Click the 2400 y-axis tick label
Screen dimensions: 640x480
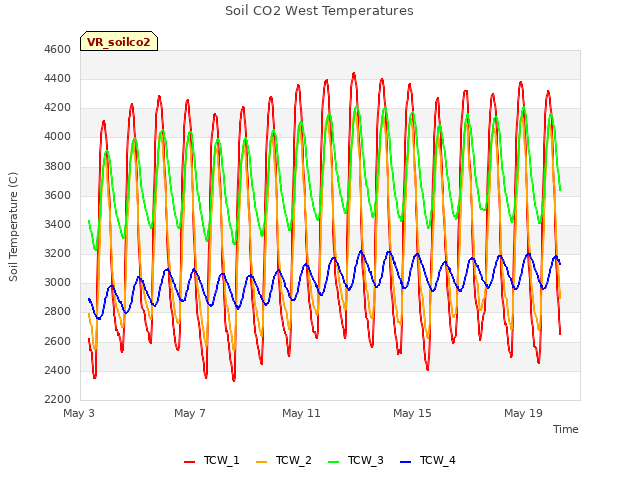click(x=58, y=371)
